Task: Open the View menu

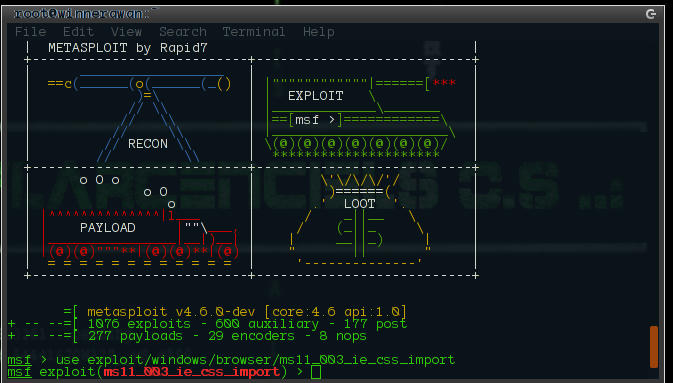Action: click(x=126, y=32)
